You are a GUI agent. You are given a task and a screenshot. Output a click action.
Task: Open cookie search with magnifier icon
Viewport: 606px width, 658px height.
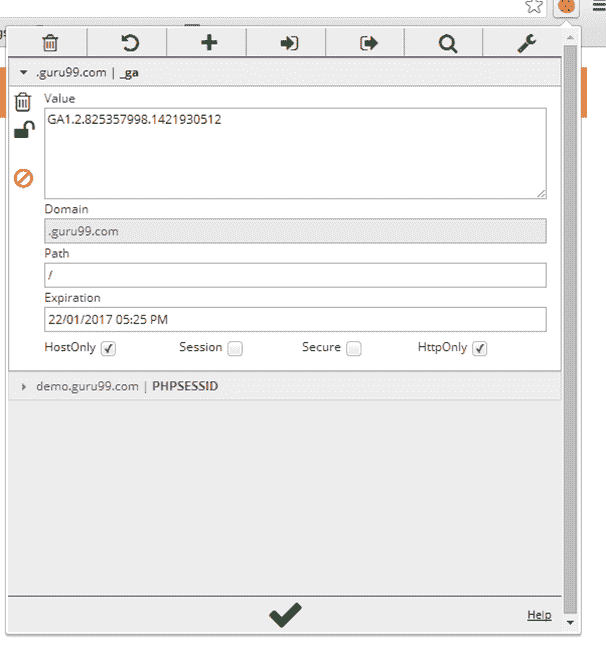448,43
